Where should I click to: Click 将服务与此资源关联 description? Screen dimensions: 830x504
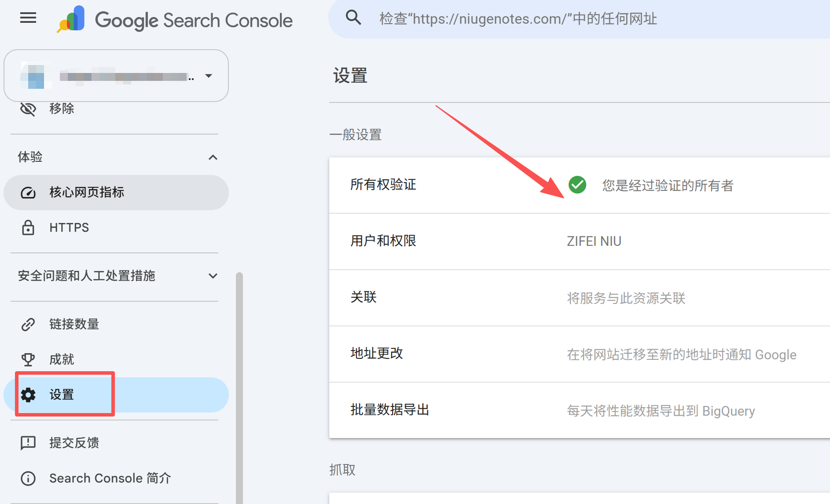click(626, 298)
